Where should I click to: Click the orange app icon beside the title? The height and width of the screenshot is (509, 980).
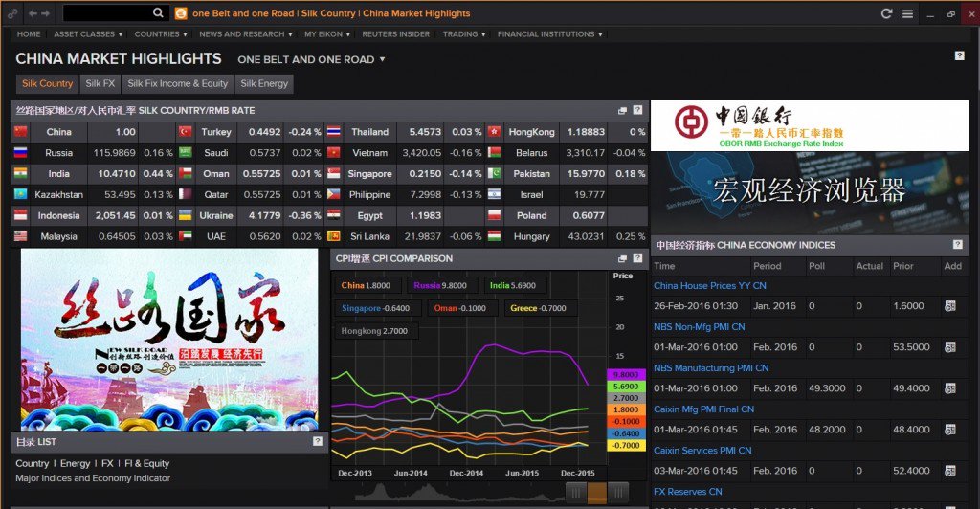[x=181, y=13]
